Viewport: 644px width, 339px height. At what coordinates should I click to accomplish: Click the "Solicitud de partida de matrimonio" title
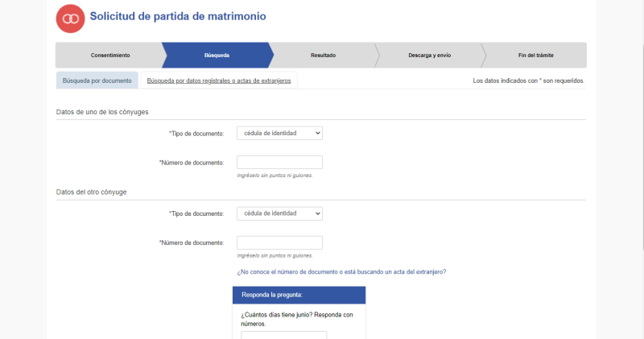tap(177, 16)
